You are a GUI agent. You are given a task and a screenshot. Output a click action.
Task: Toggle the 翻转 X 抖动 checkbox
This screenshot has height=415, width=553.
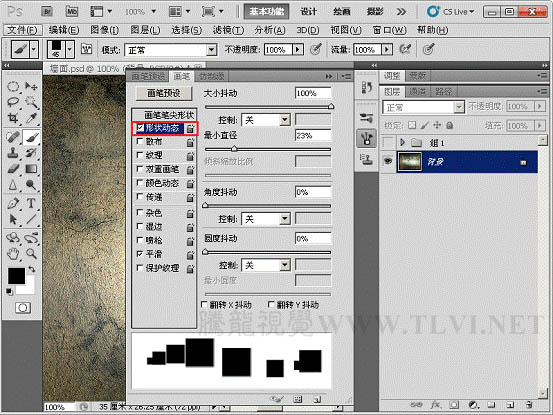(204, 304)
